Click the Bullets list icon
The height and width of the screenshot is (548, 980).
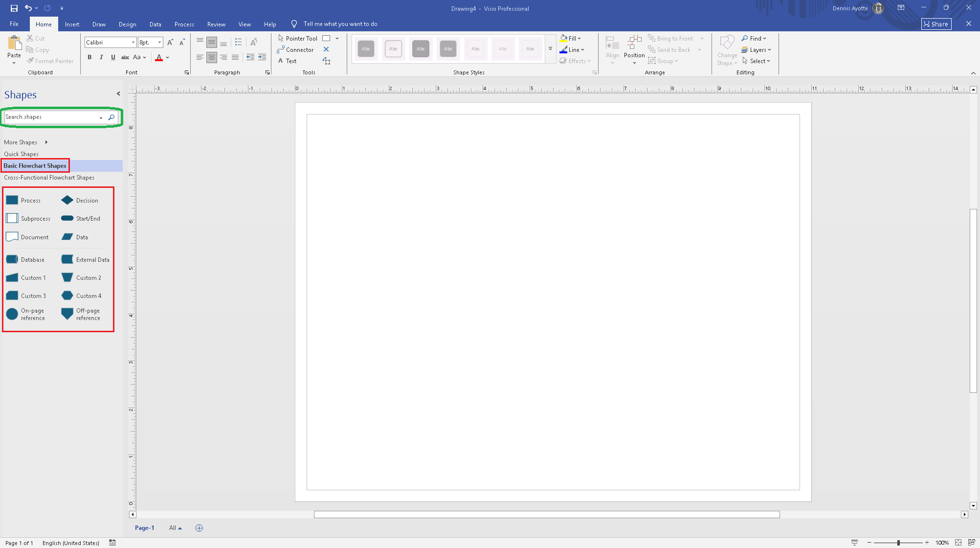[238, 42]
